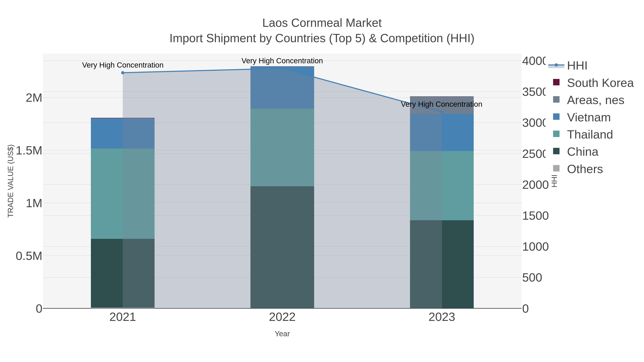
Task: Click the China dark green swatch
Action: 556,151
